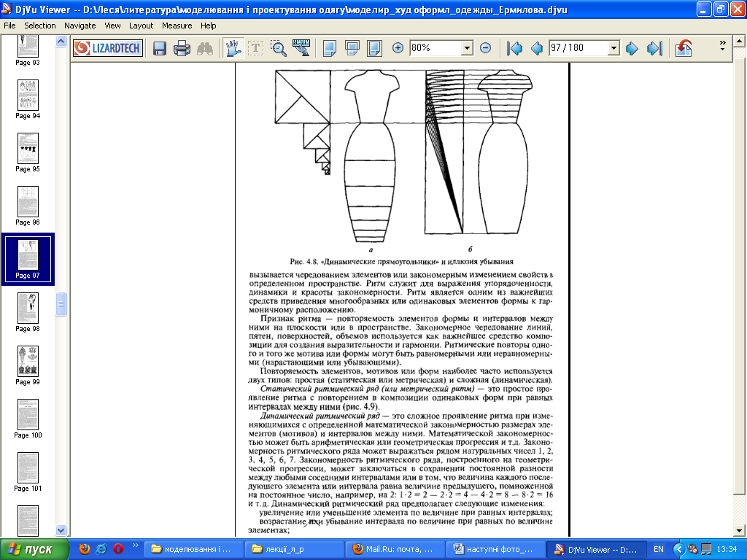The width and height of the screenshot is (747, 560).
Task: Select the Text selection tool
Action: click(256, 48)
